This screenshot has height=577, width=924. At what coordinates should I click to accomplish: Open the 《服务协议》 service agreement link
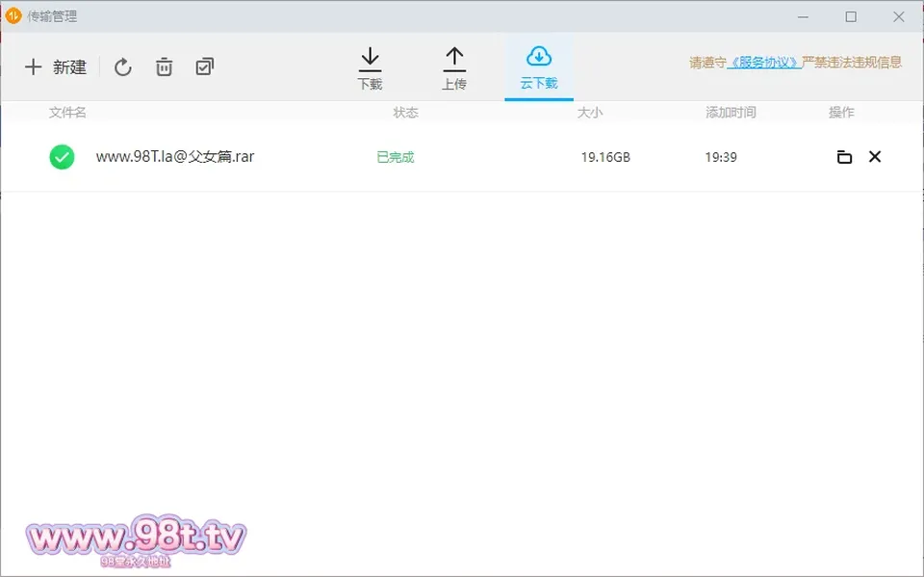(763, 63)
